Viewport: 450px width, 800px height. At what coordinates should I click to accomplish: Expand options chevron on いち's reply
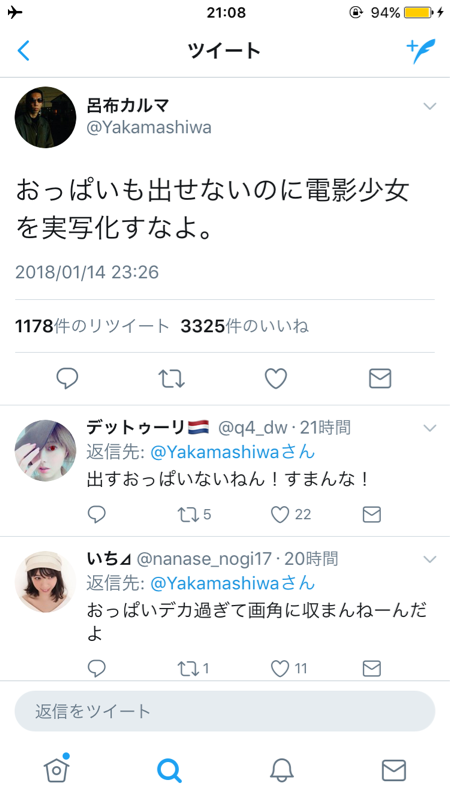pyautogui.click(x=430, y=560)
